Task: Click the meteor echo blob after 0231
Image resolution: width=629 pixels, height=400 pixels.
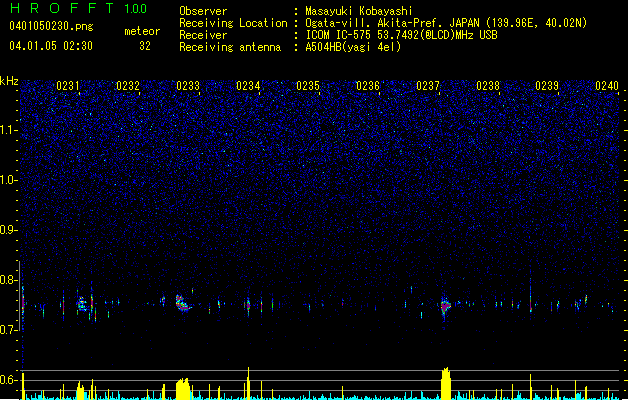Action: coord(82,304)
